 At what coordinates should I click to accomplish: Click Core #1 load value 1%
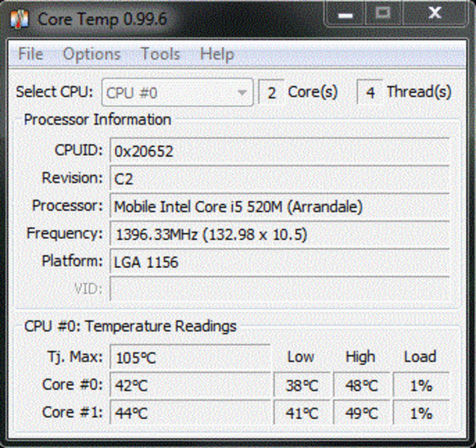[421, 412]
